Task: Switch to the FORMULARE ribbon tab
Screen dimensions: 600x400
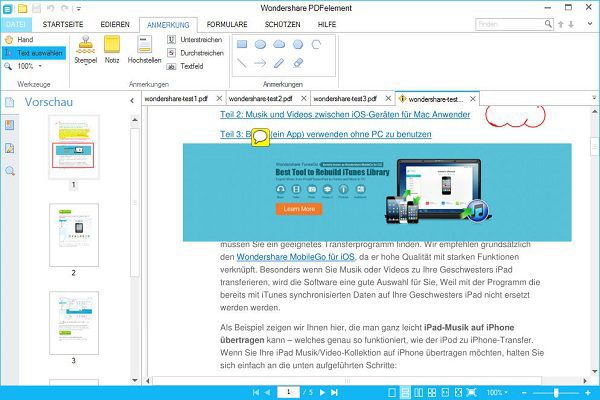Action: tap(227, 24)
